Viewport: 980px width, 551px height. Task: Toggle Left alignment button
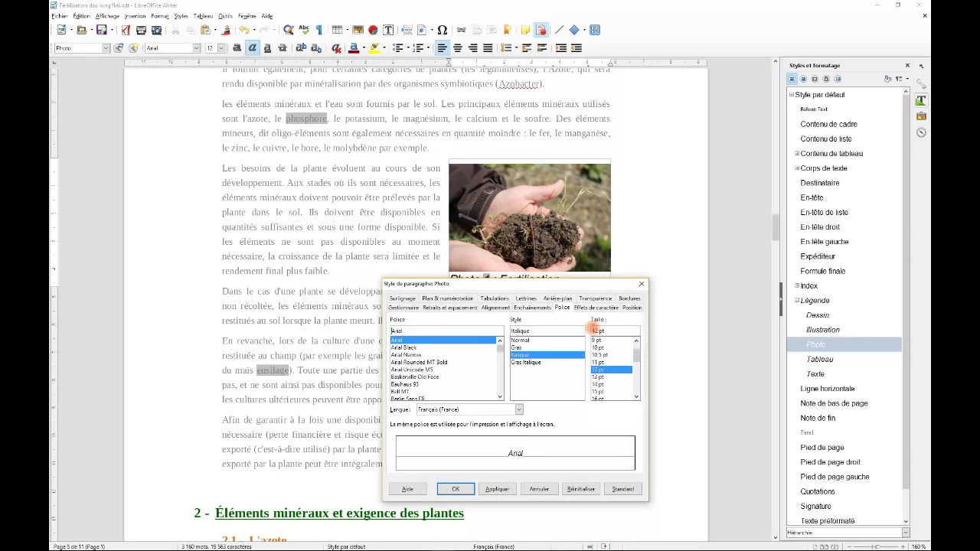coord(442,47)
